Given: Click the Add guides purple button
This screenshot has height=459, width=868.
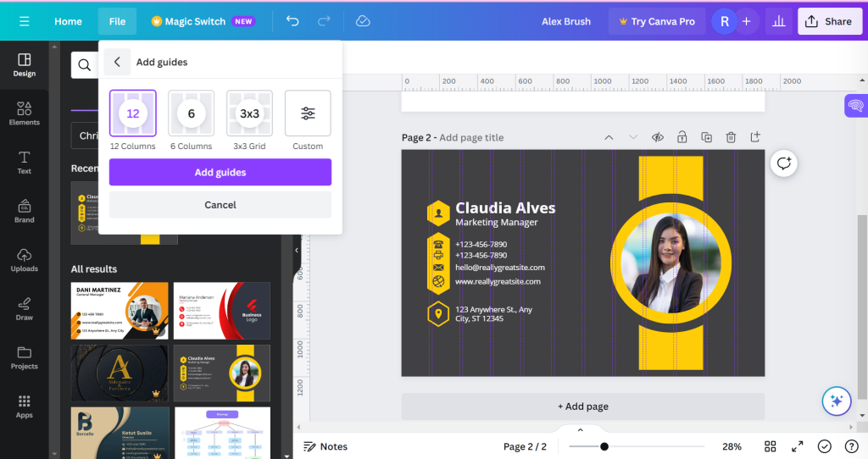Looking at the screenshot, I should point(220,172).
